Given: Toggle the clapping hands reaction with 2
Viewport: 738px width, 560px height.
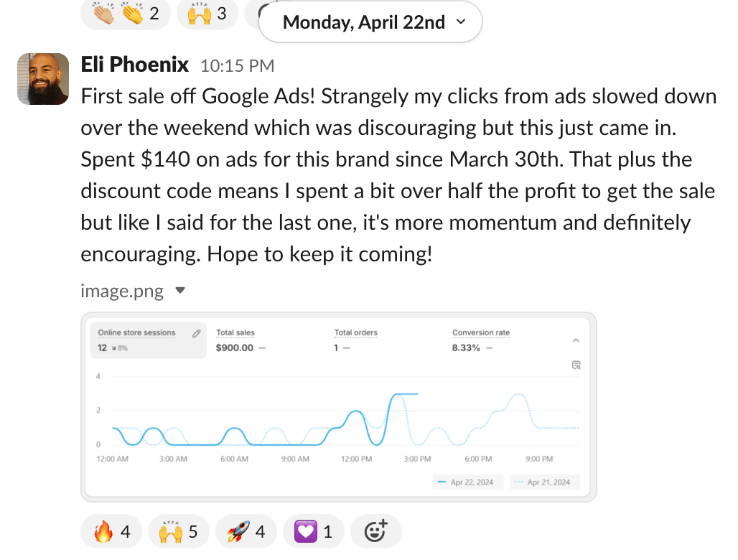Looking at the screenshot, I should pos(126,14).
